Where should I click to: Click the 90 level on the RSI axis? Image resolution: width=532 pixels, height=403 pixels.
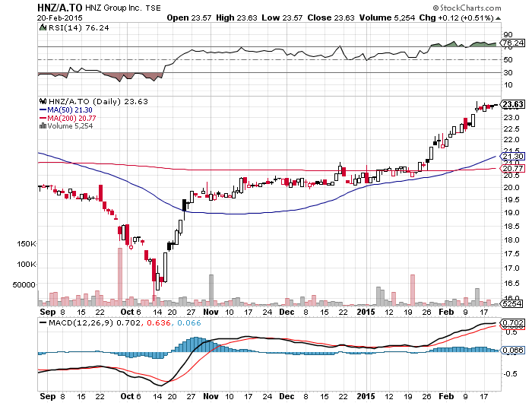point(508,34)
